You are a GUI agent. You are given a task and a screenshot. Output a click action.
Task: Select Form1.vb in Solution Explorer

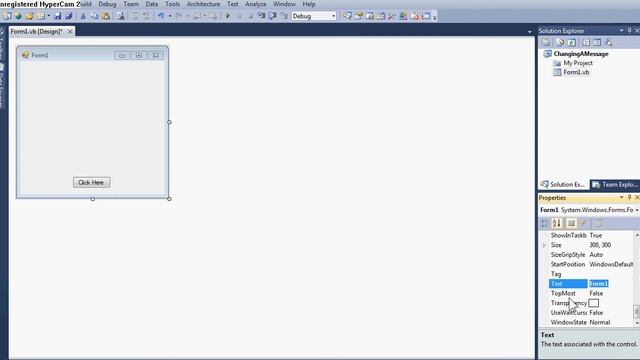(x=576, y=72)
